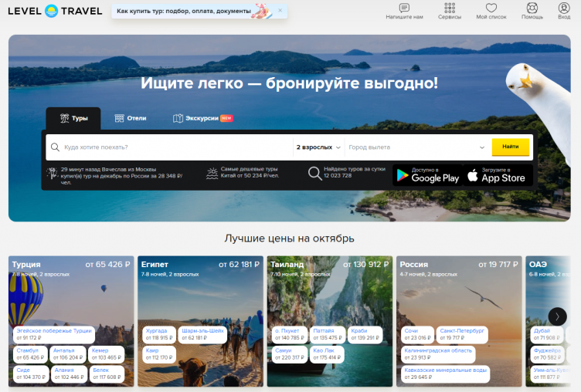This screenshot has height=392, width=581.
Task: Close the 'Как купить тур' banner
Action: tap(280, 10)
